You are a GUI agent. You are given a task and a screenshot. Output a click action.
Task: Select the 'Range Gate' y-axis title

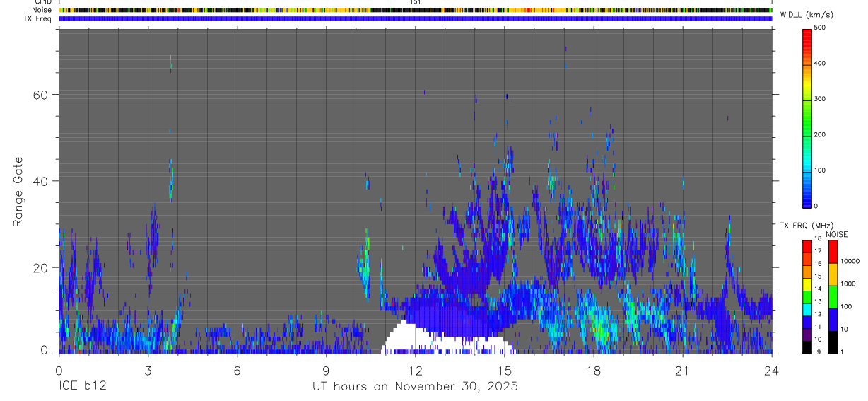click(x=18, y=192)
